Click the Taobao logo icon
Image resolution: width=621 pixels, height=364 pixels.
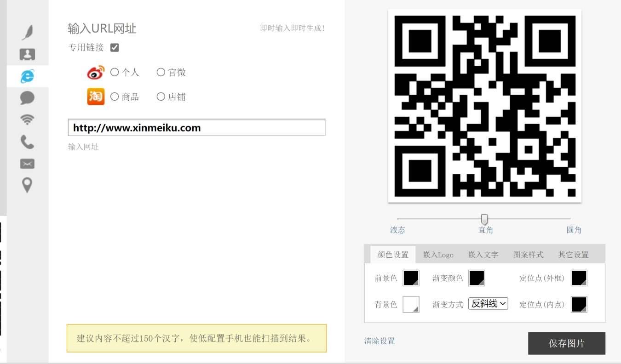coord(96,97)
